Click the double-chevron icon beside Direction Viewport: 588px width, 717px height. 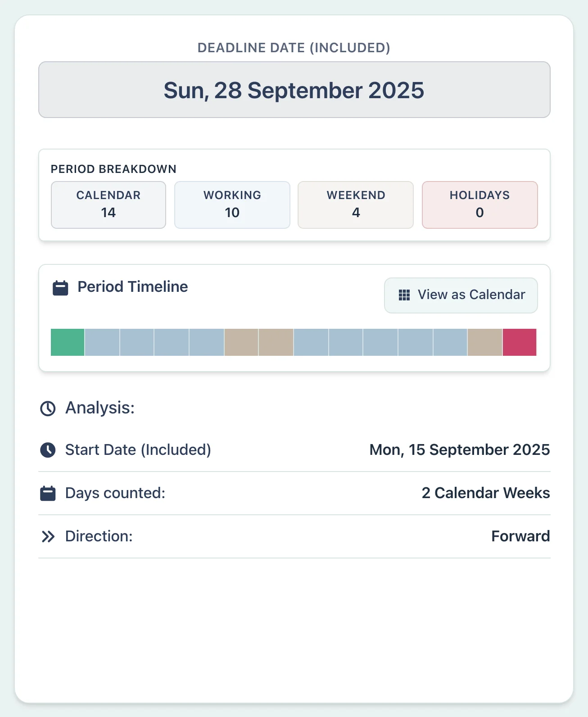point(47,536)
